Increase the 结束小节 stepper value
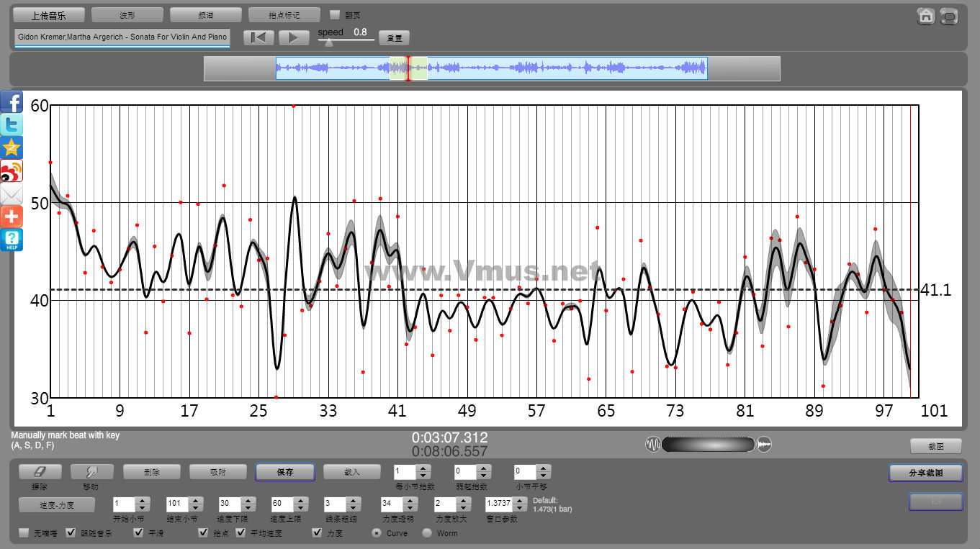This screenshot has height=549, width=980. pyautogui.click(x=194, y=500)
